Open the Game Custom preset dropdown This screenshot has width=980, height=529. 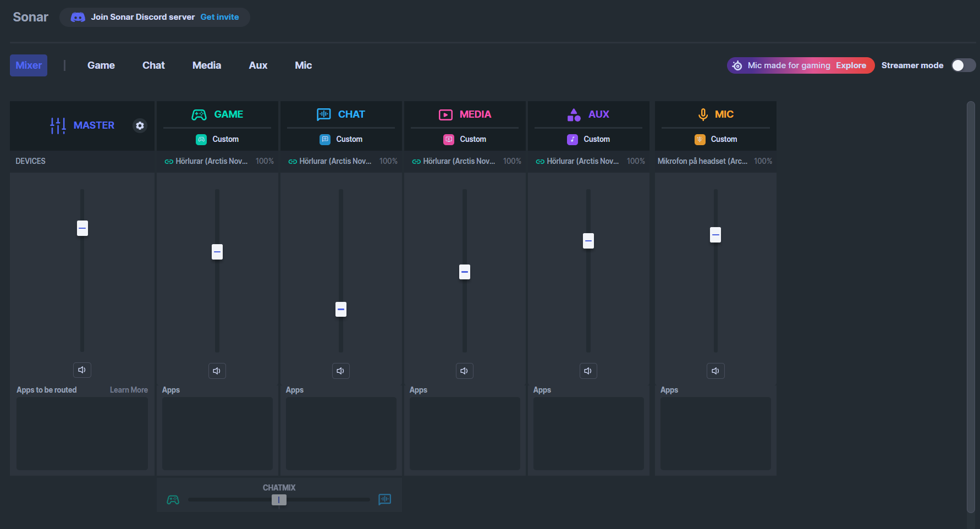(218, 140)
